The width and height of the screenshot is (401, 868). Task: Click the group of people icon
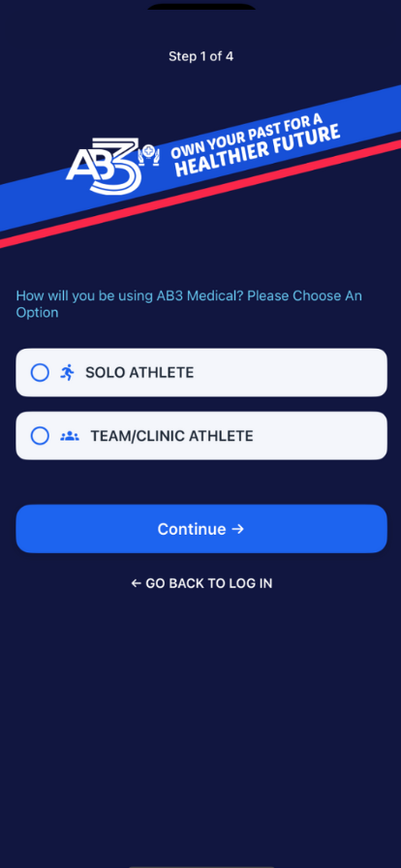70,436
